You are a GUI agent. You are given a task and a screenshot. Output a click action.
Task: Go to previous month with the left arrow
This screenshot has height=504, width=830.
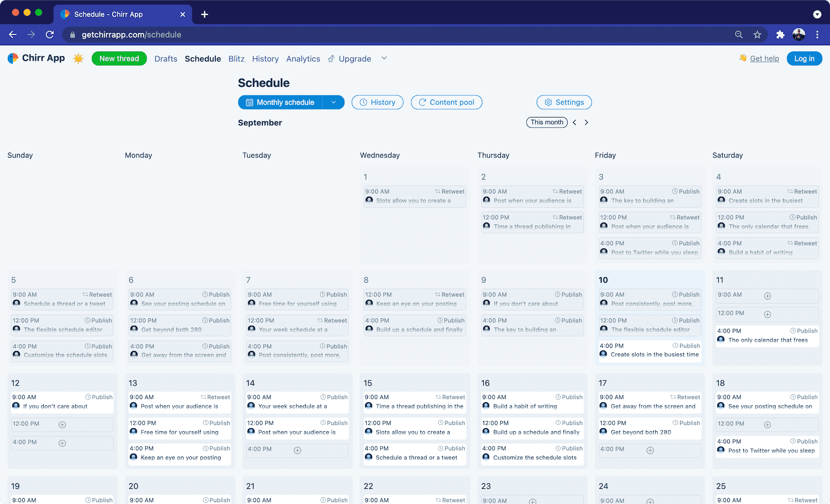[575, 123]
